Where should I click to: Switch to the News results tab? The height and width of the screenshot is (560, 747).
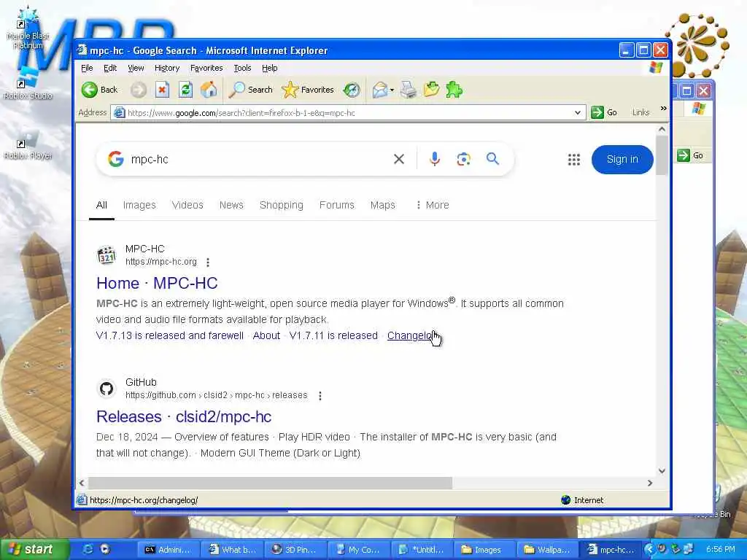coord(231,205)
